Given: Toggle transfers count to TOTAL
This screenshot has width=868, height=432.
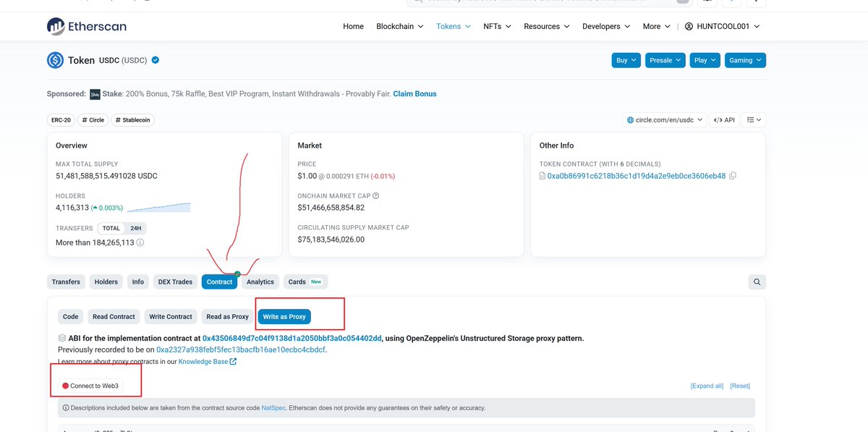Looking at the screenshot, I should 111,228.
